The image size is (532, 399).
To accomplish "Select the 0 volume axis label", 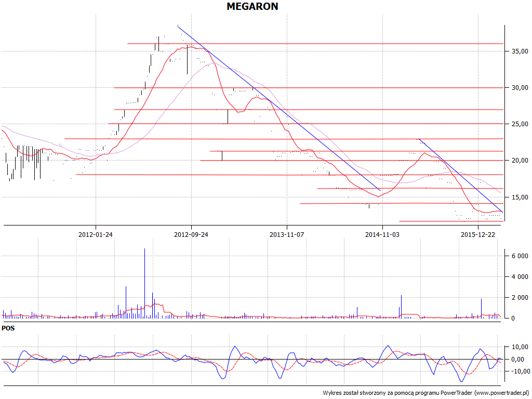I will coord(513,318).
